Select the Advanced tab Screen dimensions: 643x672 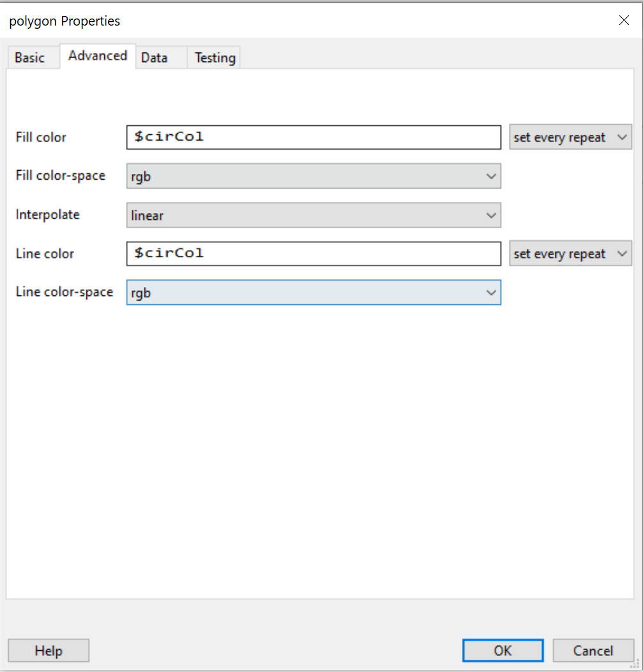(x=98, y=56)
